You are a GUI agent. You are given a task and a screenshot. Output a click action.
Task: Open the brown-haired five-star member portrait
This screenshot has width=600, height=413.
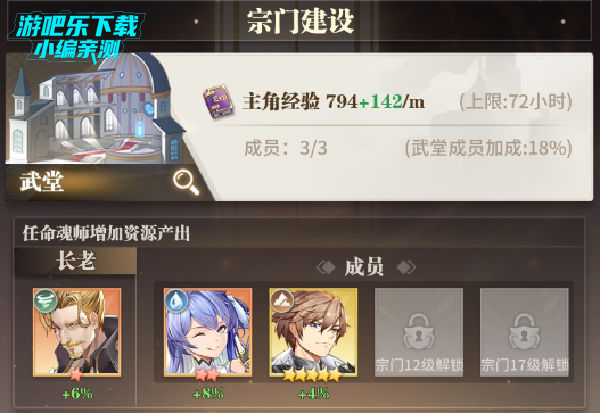[313, 333]
